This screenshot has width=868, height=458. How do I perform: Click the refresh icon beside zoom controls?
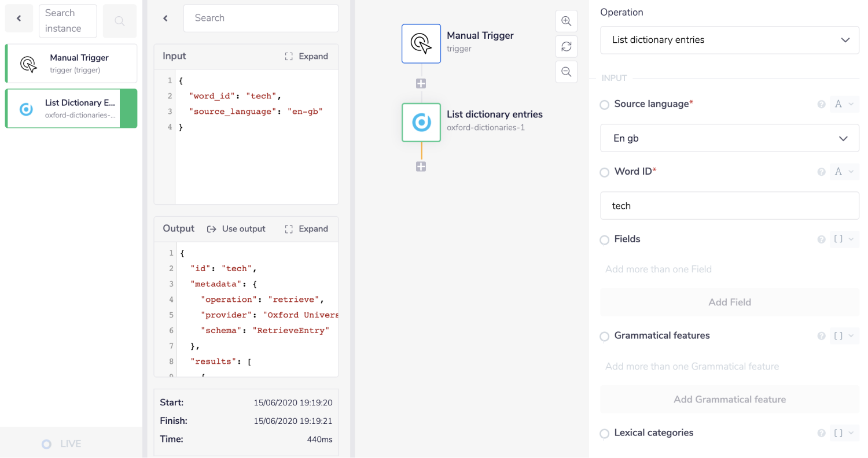pyautogui.click(x=566, y=46)
